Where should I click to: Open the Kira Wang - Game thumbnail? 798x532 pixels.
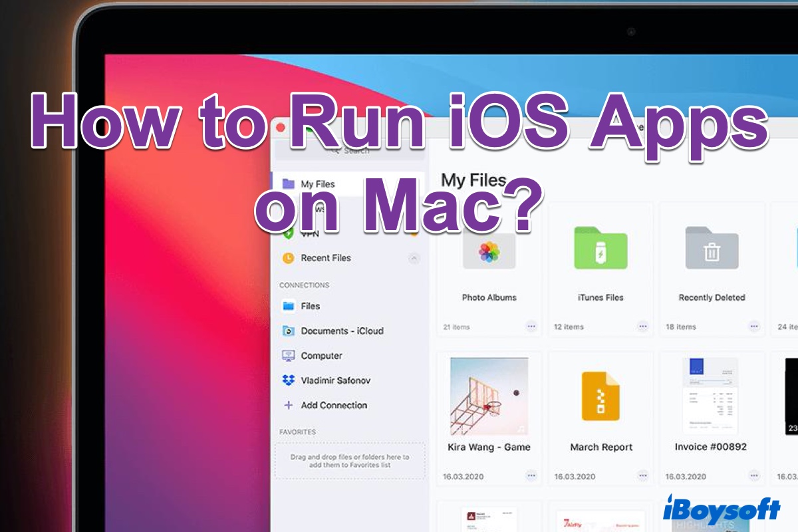click(489, 396)
